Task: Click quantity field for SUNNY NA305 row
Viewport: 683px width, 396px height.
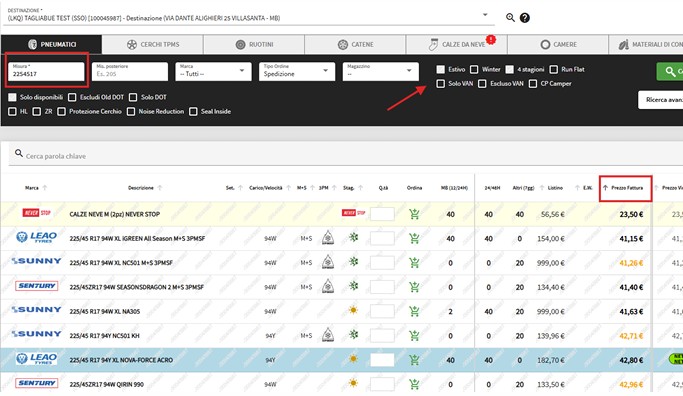Action: point(382,311)
